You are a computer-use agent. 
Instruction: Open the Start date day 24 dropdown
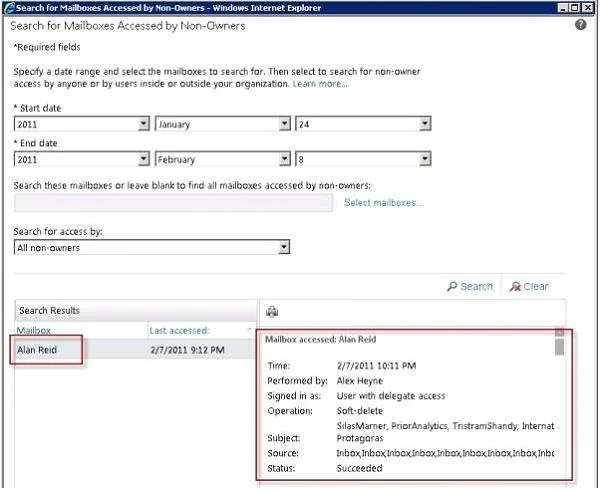pos(364,124)
